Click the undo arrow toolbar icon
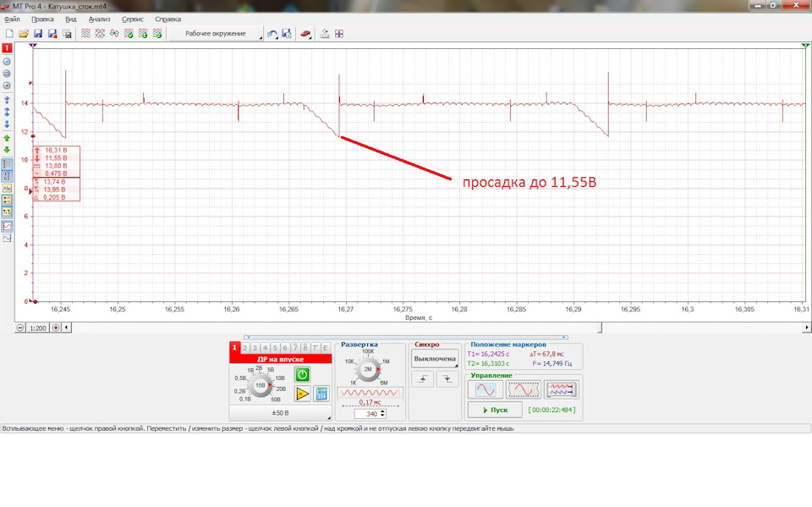Viewport: 812px width, 507px height. tap(272, 34)
